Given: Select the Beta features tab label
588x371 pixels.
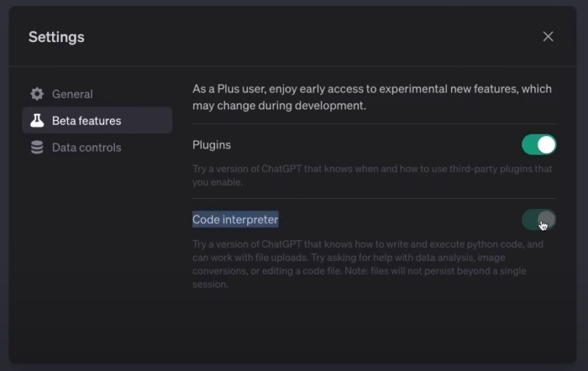Looking at the screenshot, I should click(x=87, y=121).
